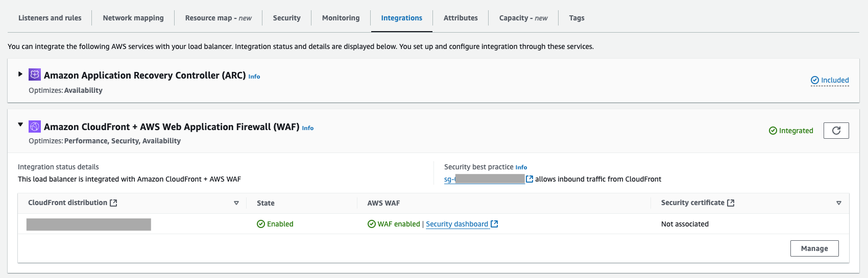The width and height of the screenshot is (868, 278).
Task: Switch to the Listeners and rules tab
Action: (x=50, y=18)
